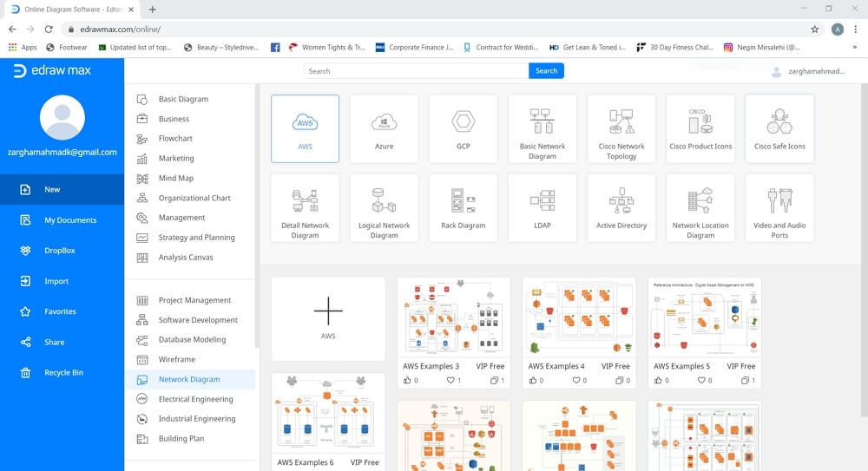Open the GCP diagram type tile
Image resolution: width=868 pixels, height=471 pixels.
pos(464,128)
